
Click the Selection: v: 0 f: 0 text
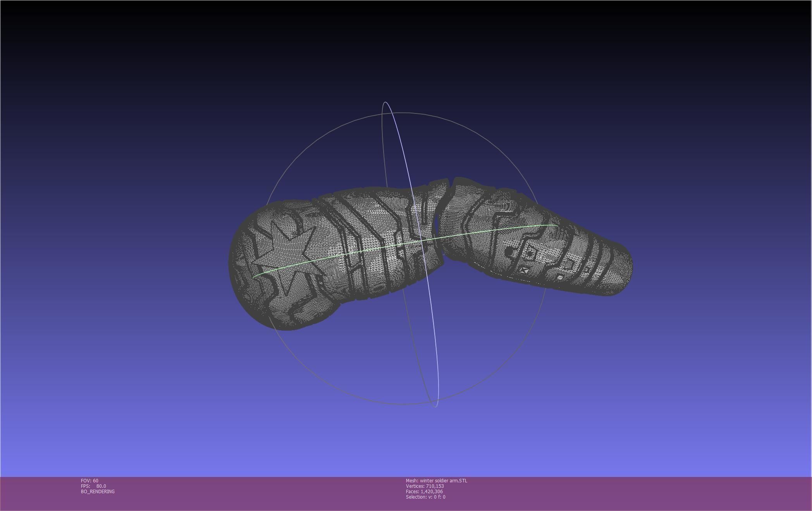[x=426, y=497]
